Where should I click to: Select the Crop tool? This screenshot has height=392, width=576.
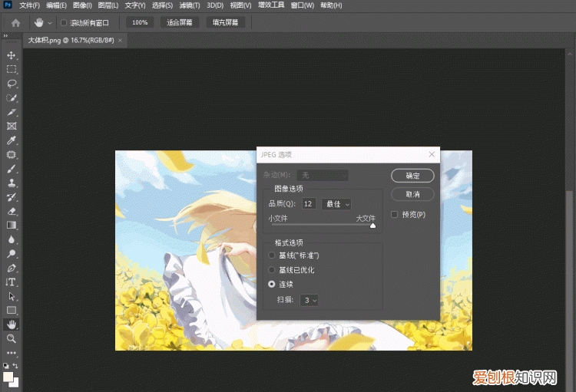[x=12, y=112]
